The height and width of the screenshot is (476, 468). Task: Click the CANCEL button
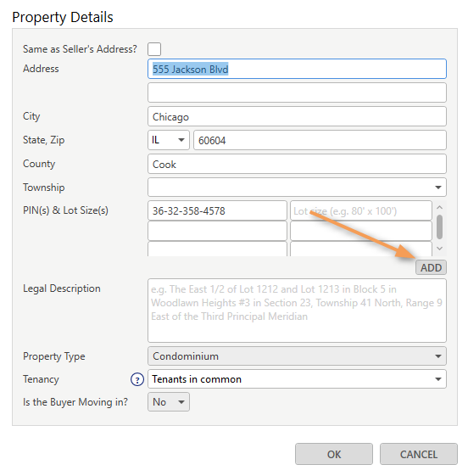pyautogui.click(x=419, y=454)
